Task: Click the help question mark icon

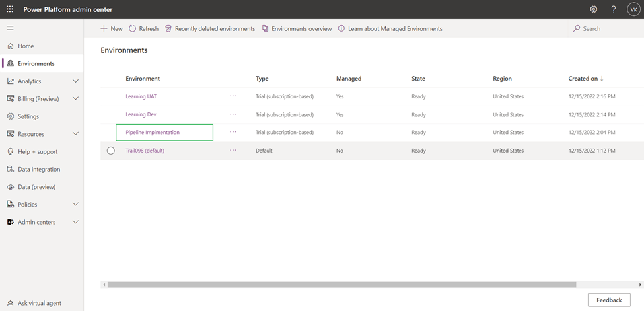Action: tap(613, 9)
